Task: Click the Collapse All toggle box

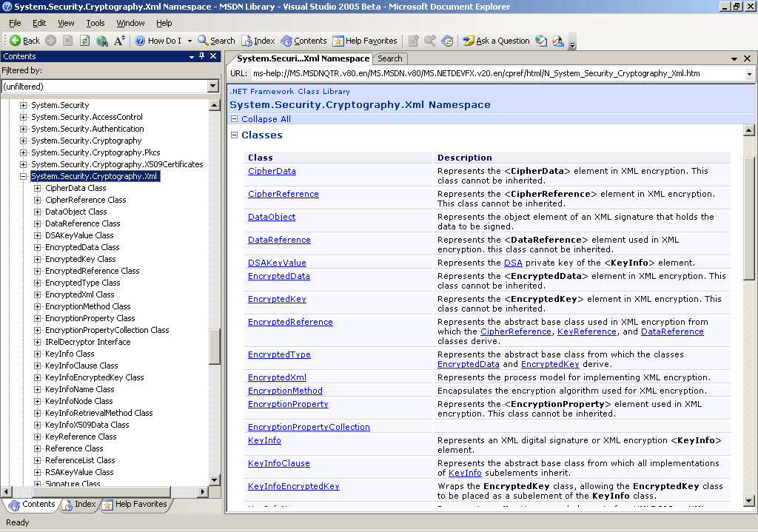Action: pos(235,119)
